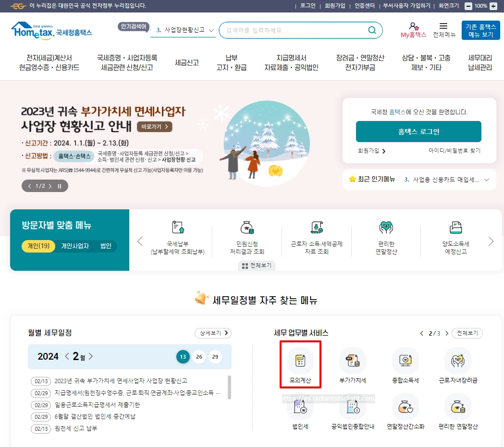Open 상세보기 for the monthly tax schedule

[x=213, y=333]
